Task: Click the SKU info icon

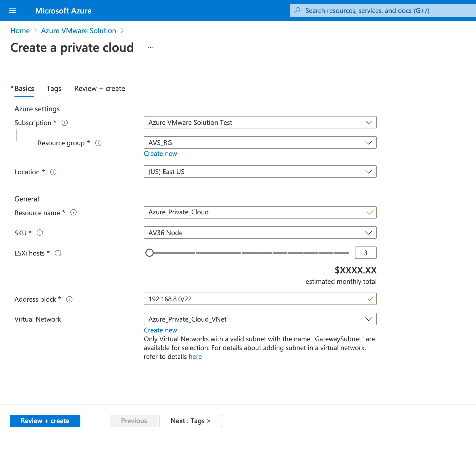Action: pyautogui.click(x=40, y=233)
